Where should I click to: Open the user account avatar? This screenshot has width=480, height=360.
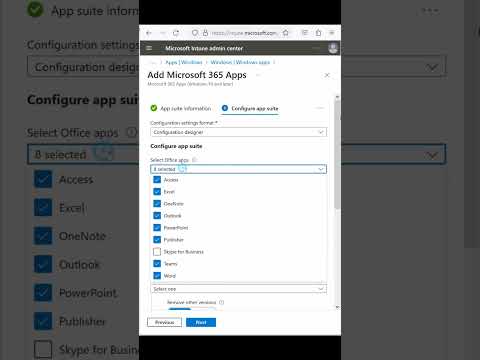pyautogui.click(x=333, y=48)
